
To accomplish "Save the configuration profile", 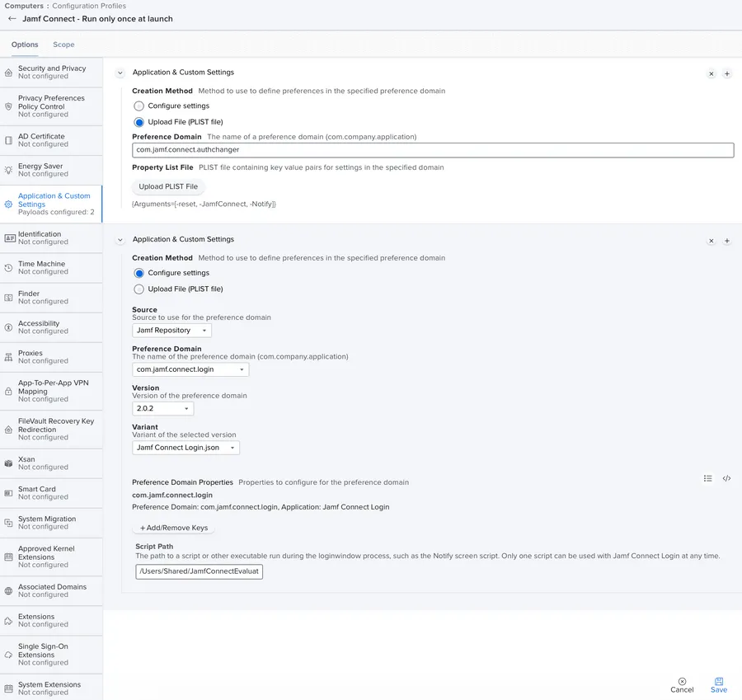I will pos(719,685).
